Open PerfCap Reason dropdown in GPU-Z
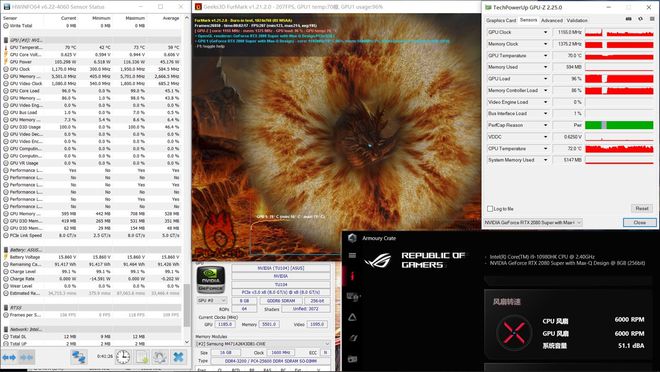The image size is (660, 372). coord(545,125)
